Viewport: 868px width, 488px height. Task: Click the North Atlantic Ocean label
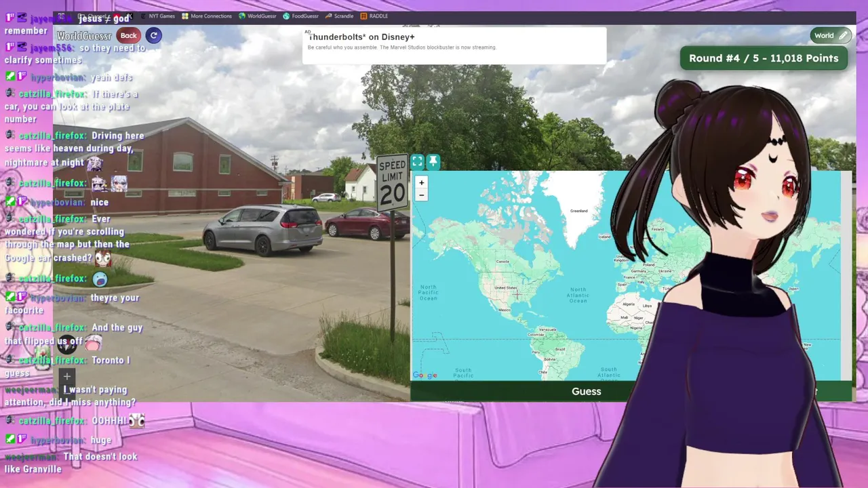pyautogui.click(x=578, y=295)
